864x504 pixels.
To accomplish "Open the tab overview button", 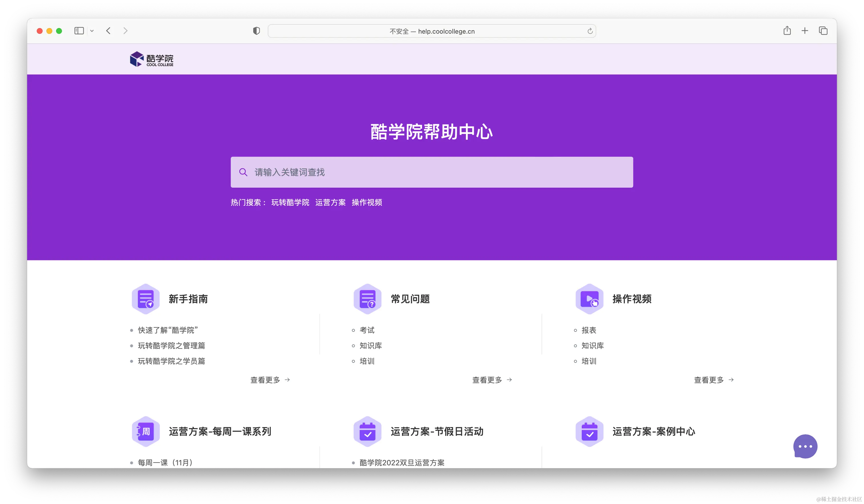I will pos(823,31).
